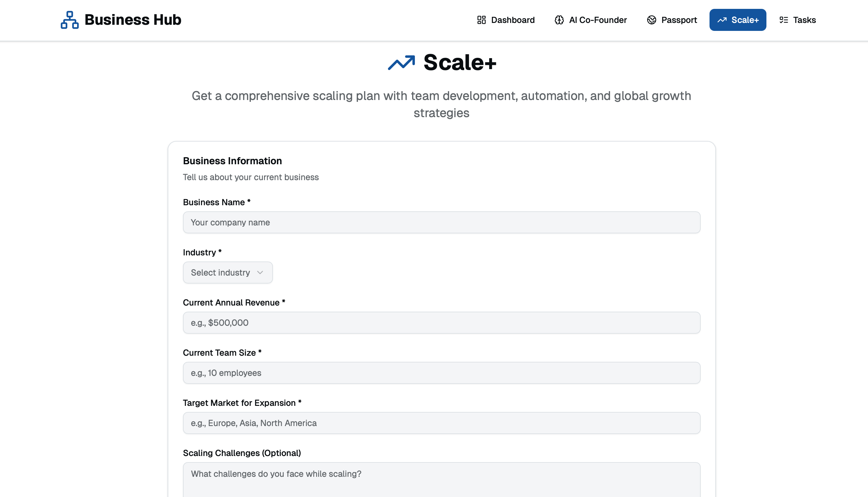Click the Business Hub title link
Screen dimensions: 868x497
click(132, 20)
